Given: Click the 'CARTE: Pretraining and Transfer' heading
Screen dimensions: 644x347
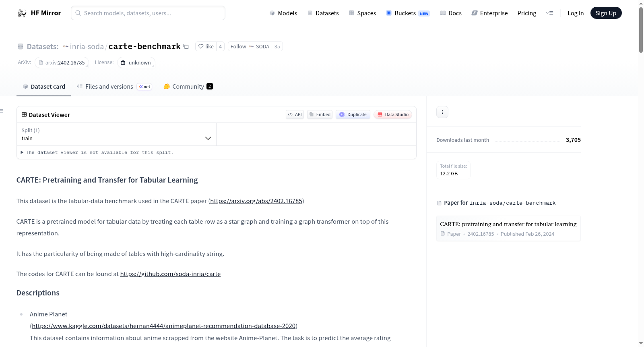Looking at the screenshot, I should click(x=107, y=180).
